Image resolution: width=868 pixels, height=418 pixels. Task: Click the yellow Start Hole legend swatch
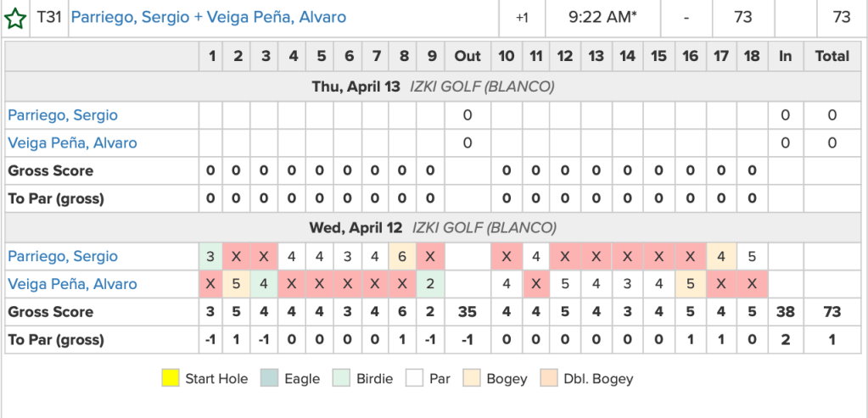(171, 378)
